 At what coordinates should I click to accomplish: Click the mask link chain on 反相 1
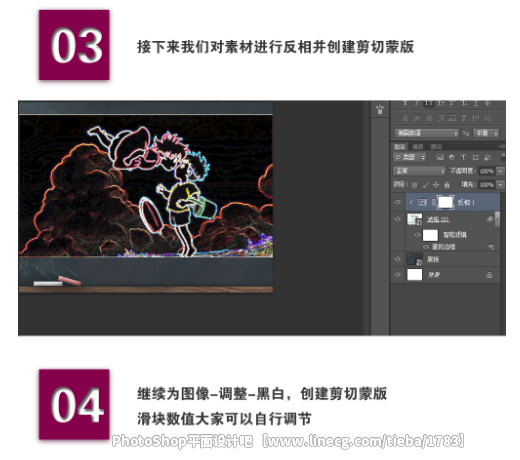434,202
